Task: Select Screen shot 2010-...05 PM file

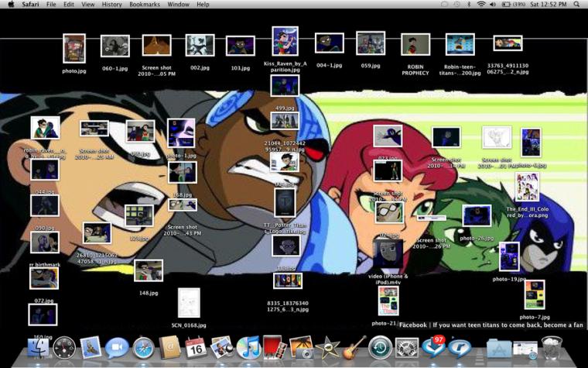Action: coord(157,45)
